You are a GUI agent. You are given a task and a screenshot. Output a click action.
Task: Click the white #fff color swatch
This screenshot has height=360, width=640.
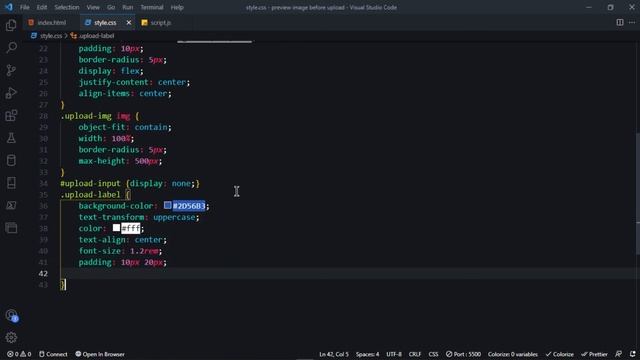point(116,227)
